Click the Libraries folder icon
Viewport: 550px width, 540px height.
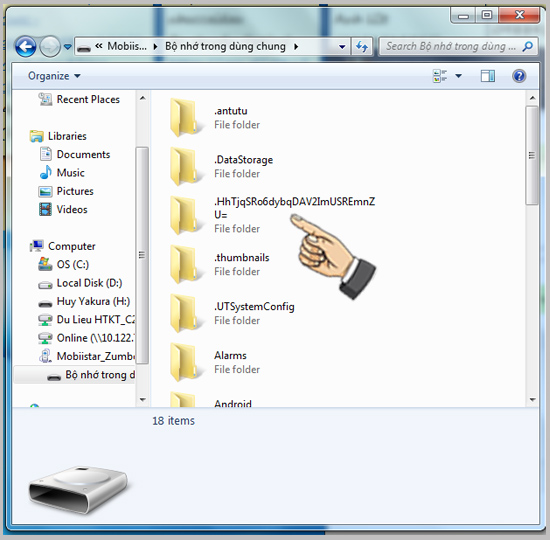coord(37,136)
